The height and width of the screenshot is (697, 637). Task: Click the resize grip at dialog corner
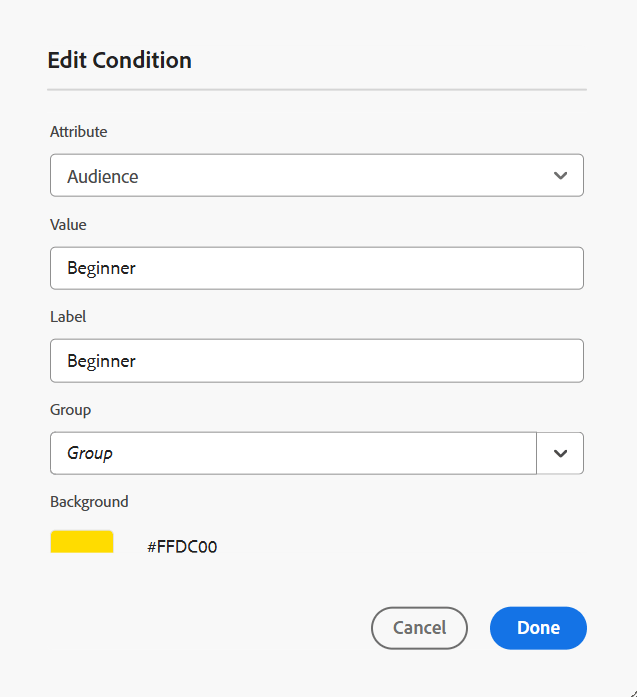tap(630, 690)
